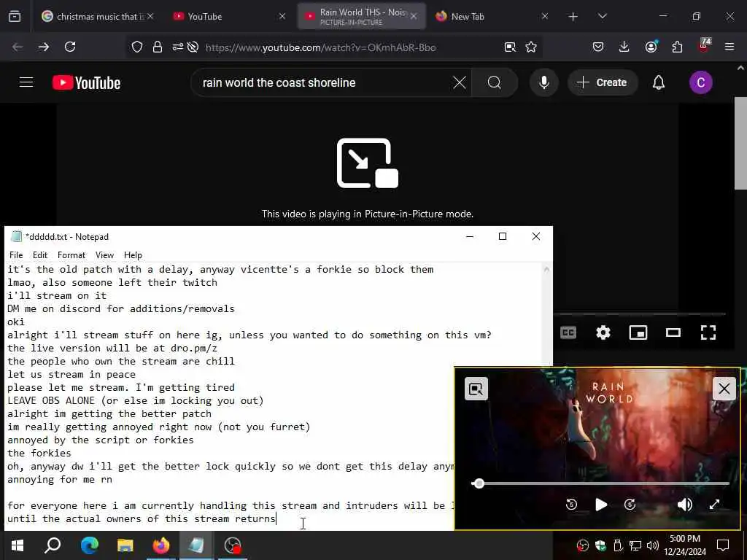Click the autoplay blocked icon in address bar

point(193,47)
